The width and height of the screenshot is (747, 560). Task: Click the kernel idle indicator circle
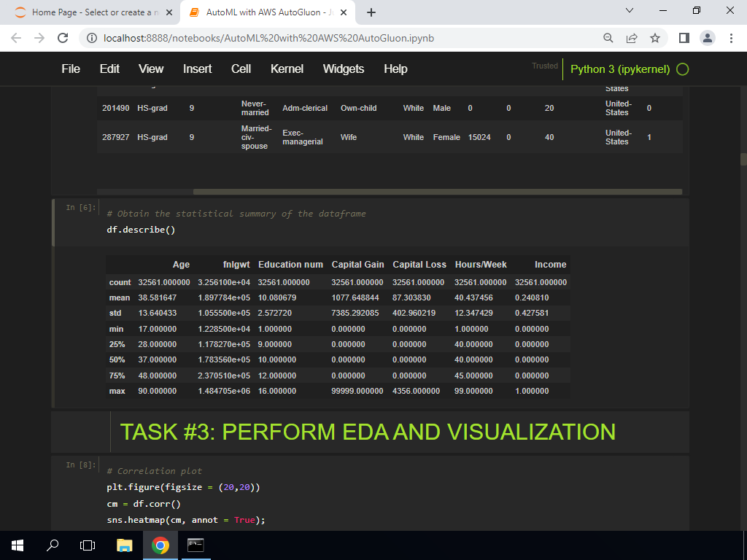click(682, 69)
